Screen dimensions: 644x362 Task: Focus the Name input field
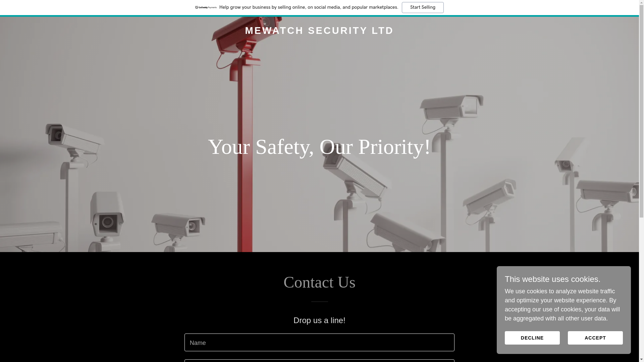319,342
